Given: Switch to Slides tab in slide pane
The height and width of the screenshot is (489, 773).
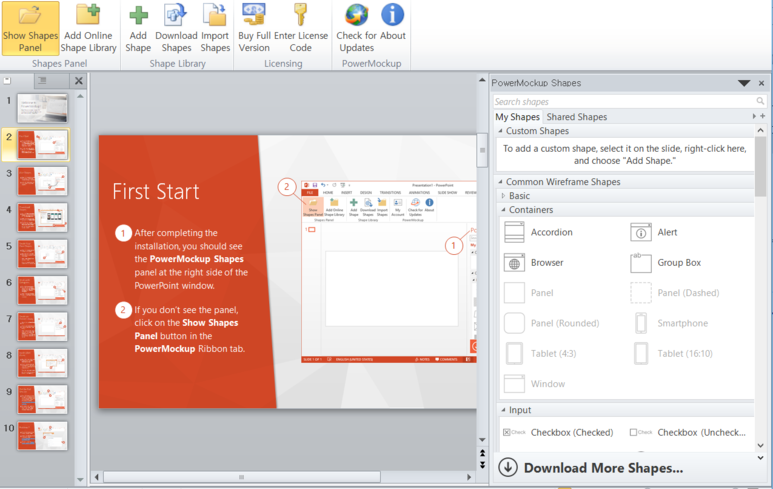Looking at the screenshot, I should click(x=7, y=80).
